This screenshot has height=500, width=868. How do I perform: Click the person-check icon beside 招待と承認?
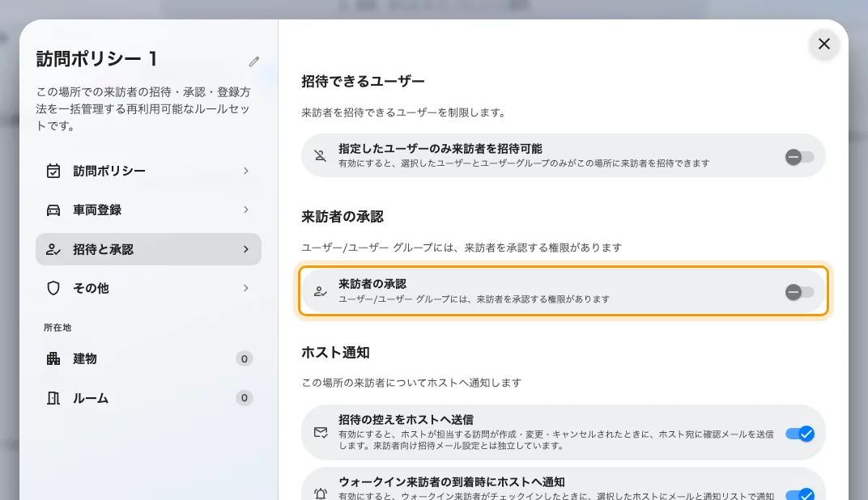pyautogui.click(x=53, y=249)
